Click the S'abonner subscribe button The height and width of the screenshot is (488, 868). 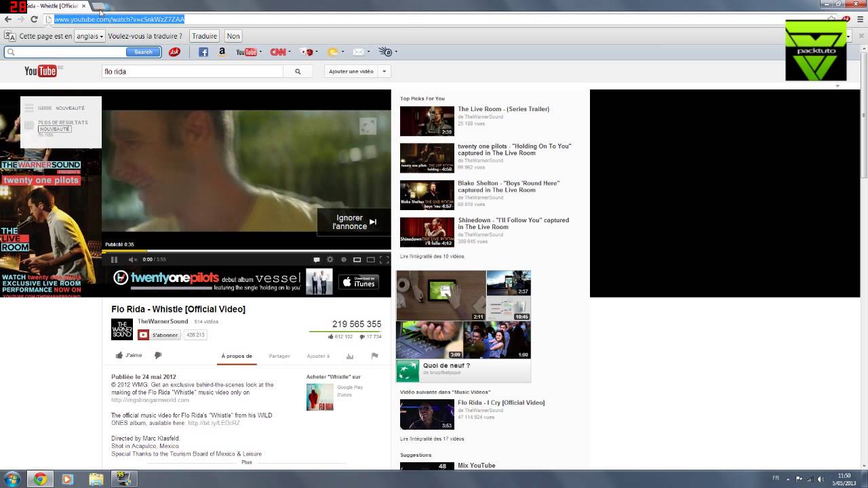(x=159, y=335)
